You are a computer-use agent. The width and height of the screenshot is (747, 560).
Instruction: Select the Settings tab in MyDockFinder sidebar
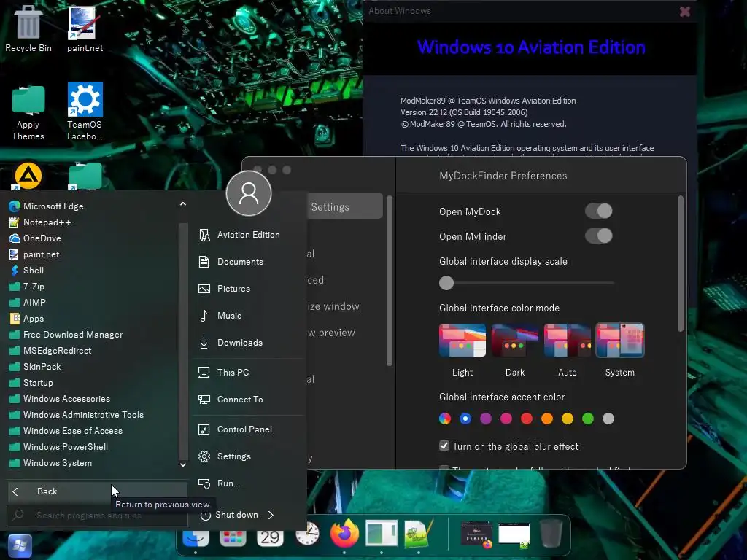(x=344, y=206)
